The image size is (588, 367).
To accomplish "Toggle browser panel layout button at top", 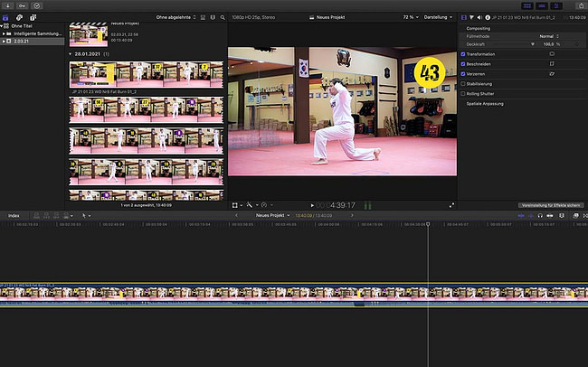I will pyautogui.click(x=527, y=5).
